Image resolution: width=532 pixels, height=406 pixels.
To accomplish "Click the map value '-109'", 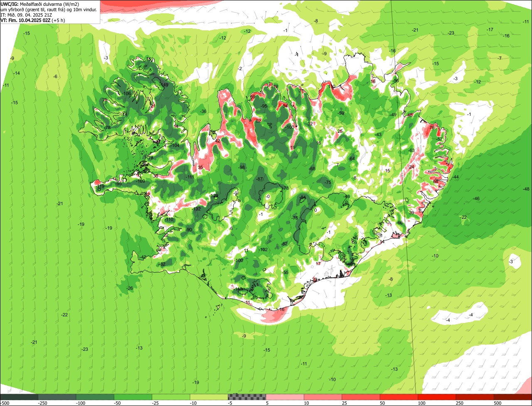I will pos(141,181).
